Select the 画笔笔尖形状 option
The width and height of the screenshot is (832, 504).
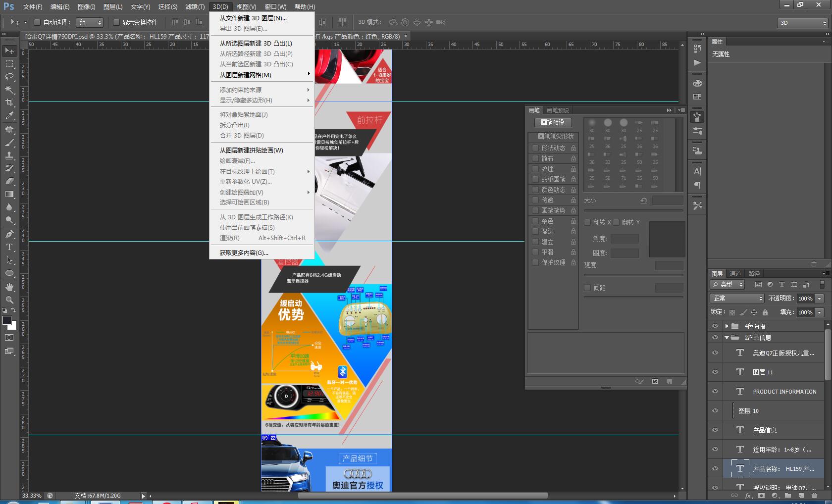[x=553, y=136]
